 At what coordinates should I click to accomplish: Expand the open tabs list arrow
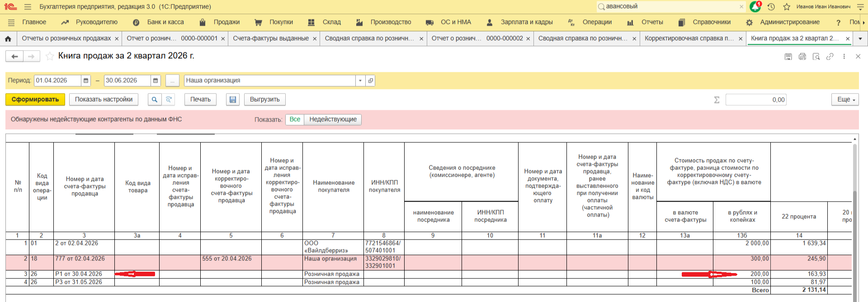click(860, 39)
